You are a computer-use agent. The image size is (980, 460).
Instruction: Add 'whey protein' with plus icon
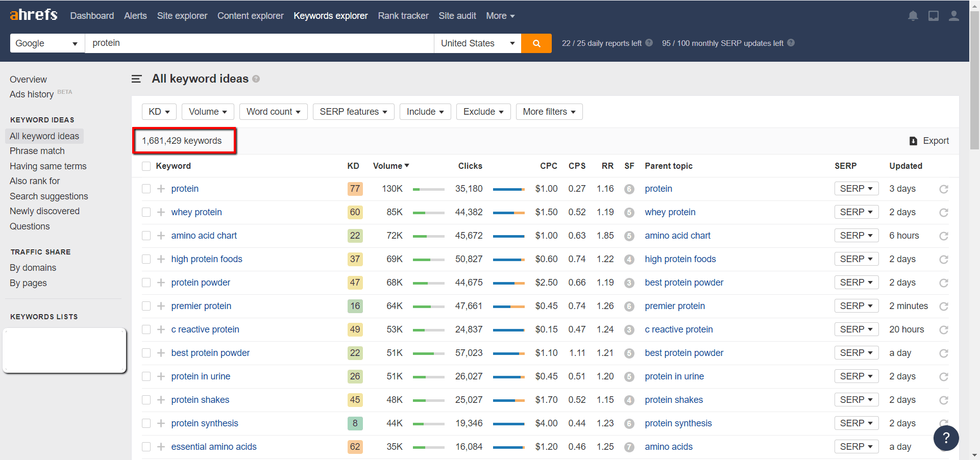pos(161,212)
